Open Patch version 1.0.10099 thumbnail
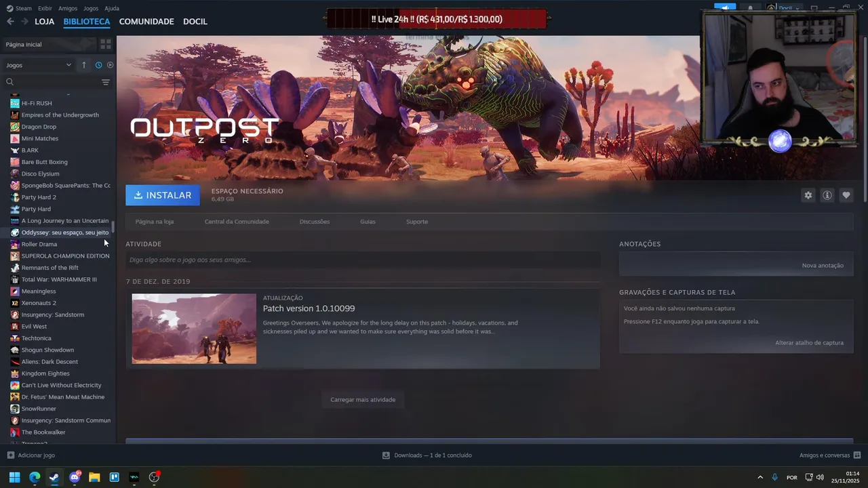Image resolution: width=868 pixels, height=488 pixels. (x=194, y=329)
